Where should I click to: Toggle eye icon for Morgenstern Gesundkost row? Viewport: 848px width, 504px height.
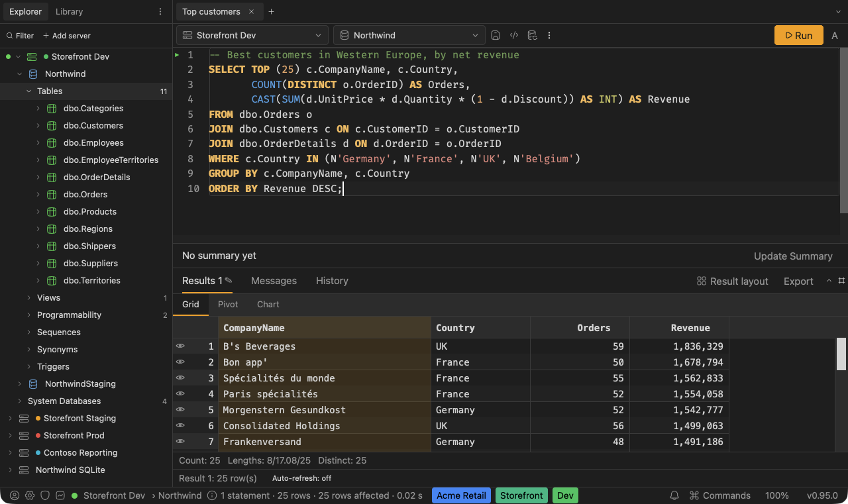pos(180,409)
